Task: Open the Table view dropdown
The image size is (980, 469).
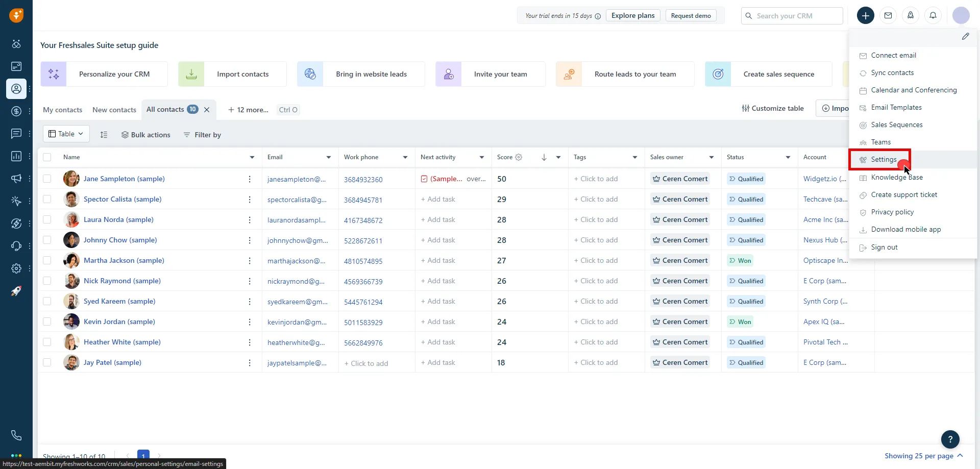Action: click(x=65, y=134)
